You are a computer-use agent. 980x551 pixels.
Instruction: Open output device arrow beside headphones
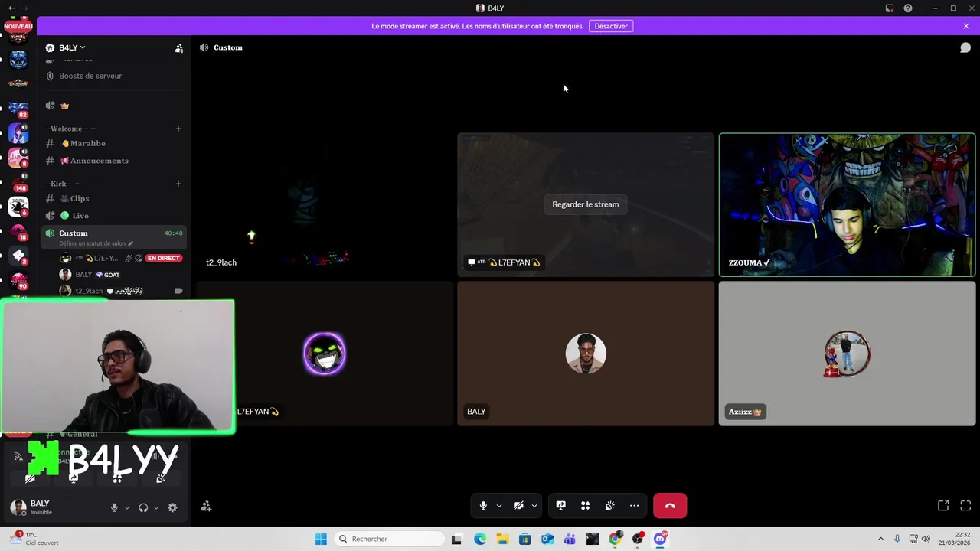click(156, 507)
